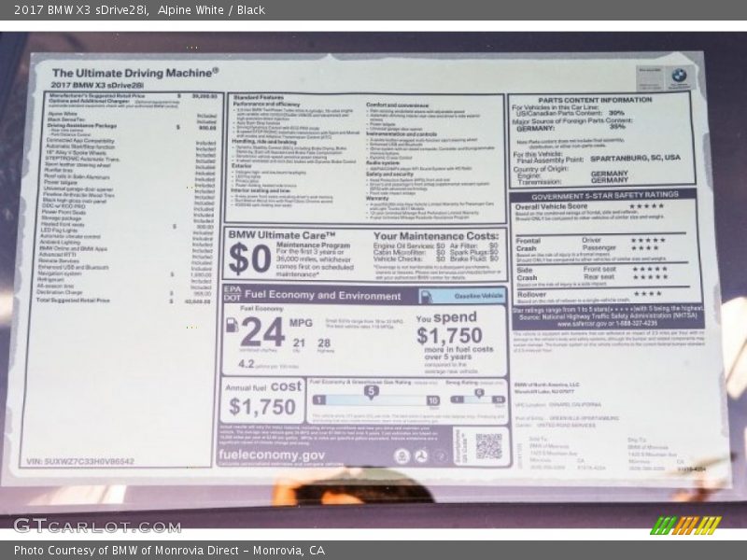Image resolution: width=747 pixels, height=560 pixels.
Task: Click 'Total Suggested Retail Price' line
Action: pyautogui.click(x=123, y=301)
